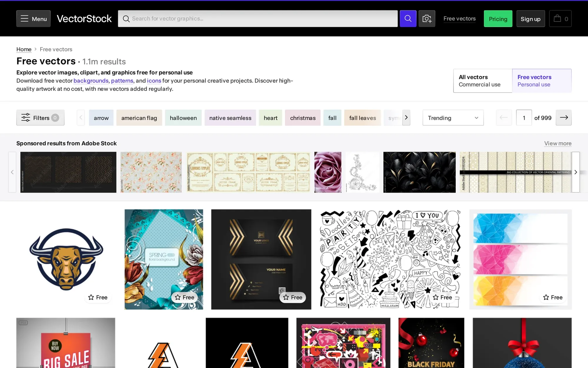Click the page number input box
This screenshot has width=588, height=368.
click(524, 118)
